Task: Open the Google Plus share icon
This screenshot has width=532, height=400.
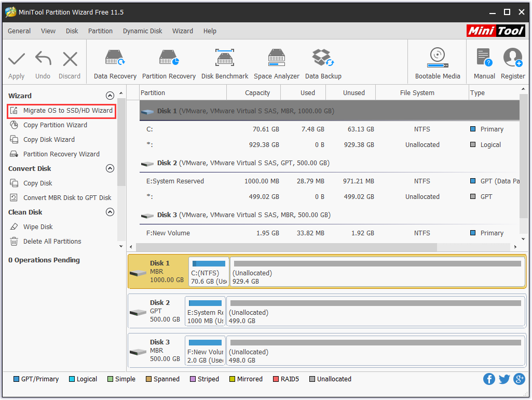Action: (519, 379)
